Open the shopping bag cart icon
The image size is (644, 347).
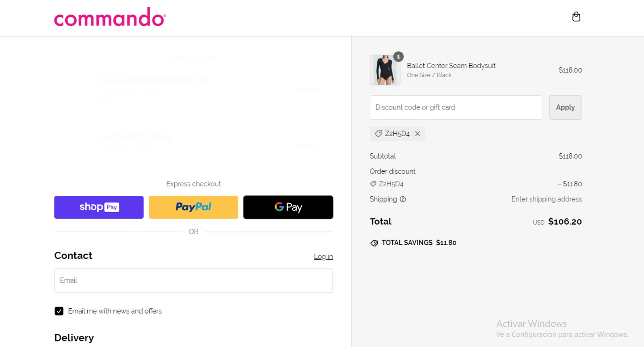click(x=576, y=17)
